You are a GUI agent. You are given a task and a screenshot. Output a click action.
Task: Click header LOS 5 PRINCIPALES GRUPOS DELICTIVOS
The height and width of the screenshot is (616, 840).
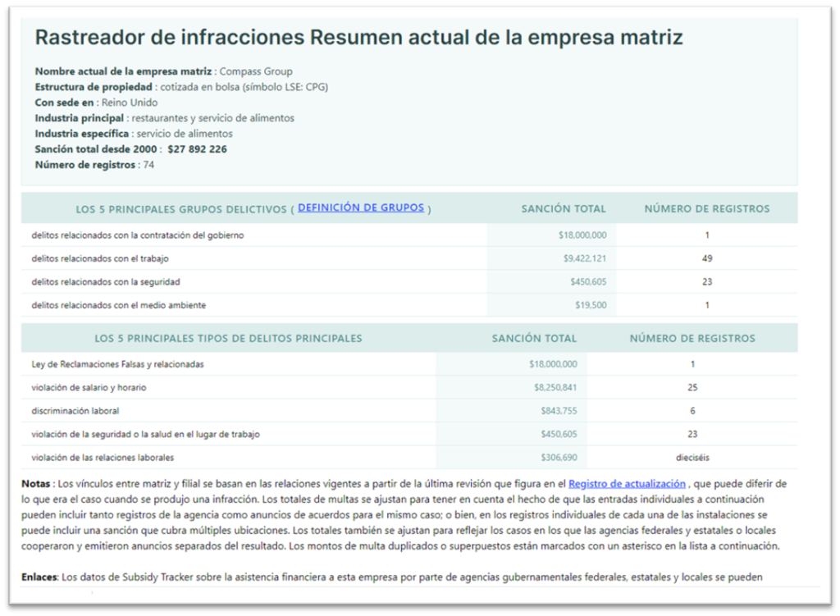(x=181, y=209)
